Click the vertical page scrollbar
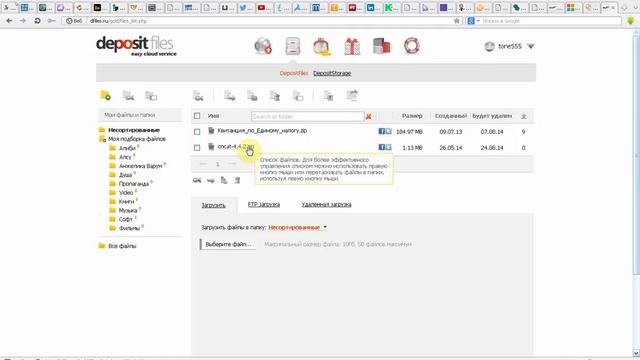Viewport: 640px width, 360px height. (x=636, y=155)
